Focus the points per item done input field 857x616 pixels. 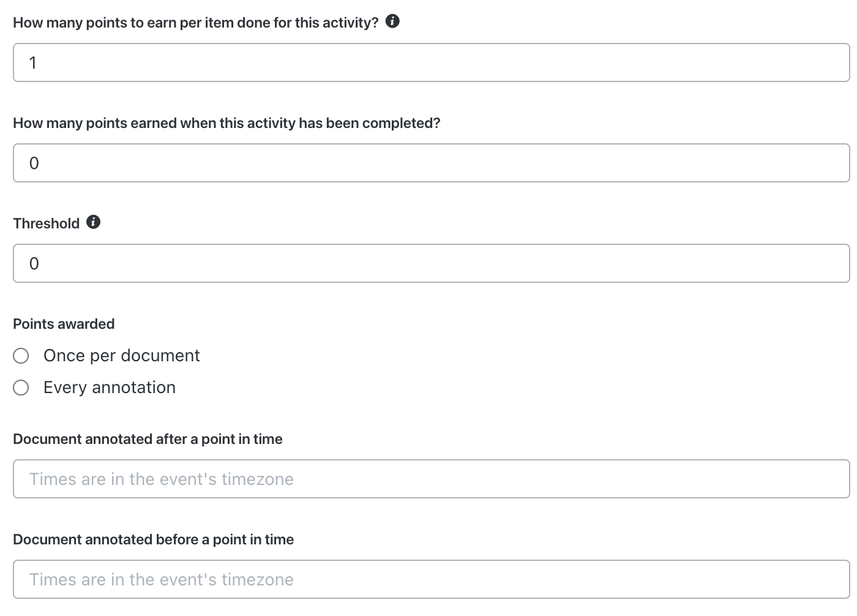432,62
